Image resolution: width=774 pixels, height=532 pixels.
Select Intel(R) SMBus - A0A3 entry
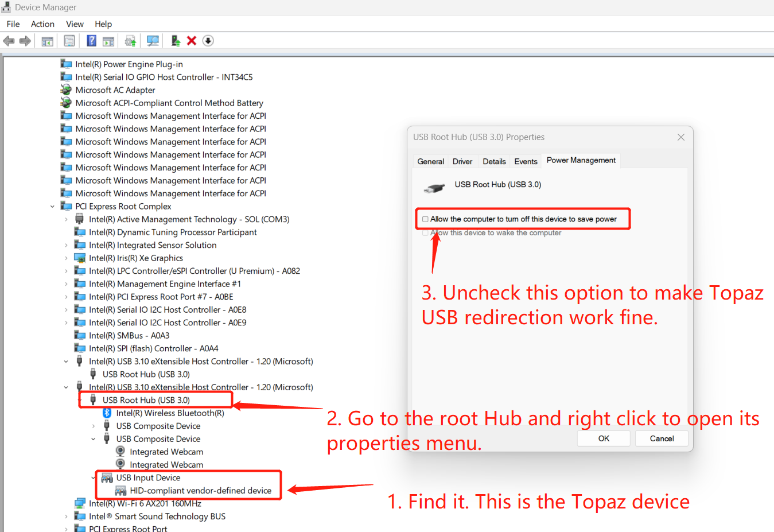coord(129,336)
